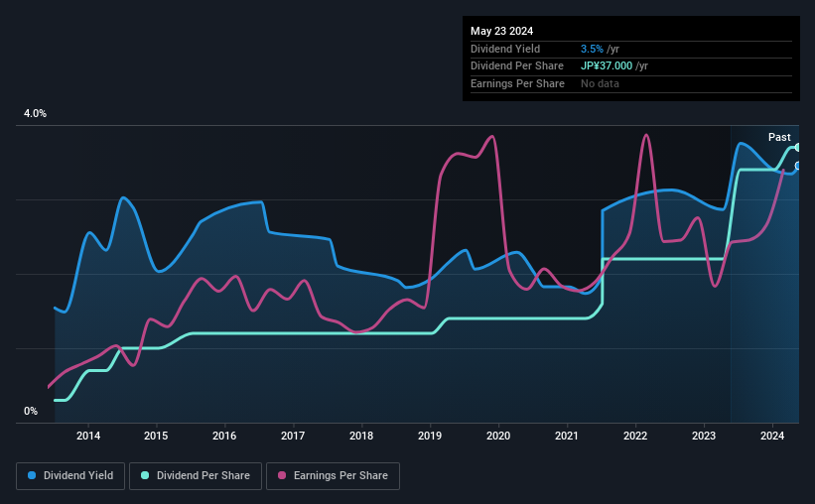The height and width of the screenshot is (504, 815).
Task: Click the pink Earnings Per Share legend dot
Action: coord(282,475)
